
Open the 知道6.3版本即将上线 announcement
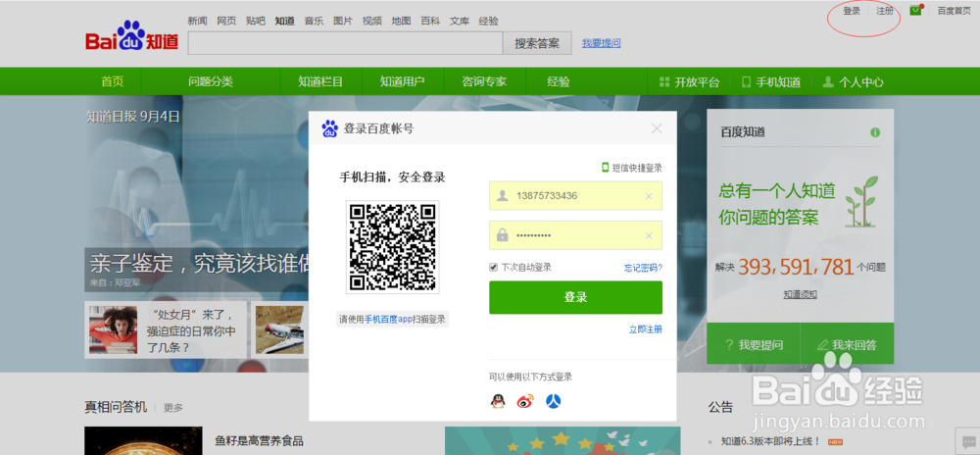tap(770, 441)
